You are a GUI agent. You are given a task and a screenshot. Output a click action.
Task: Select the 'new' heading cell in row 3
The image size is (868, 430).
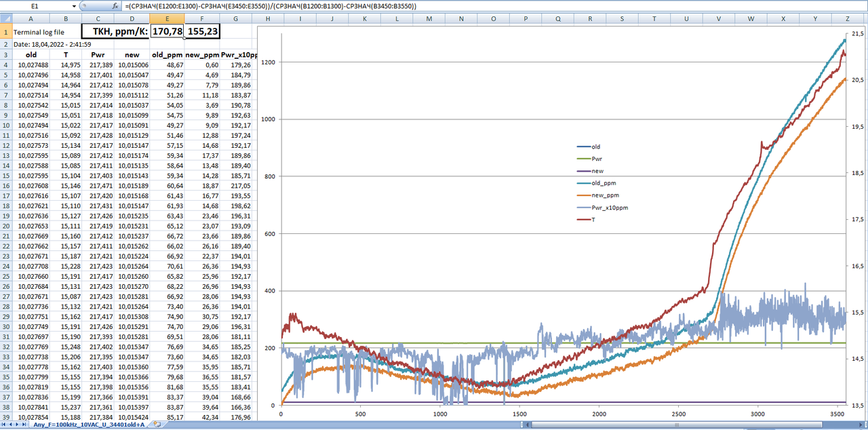click(x=132, y=54)
